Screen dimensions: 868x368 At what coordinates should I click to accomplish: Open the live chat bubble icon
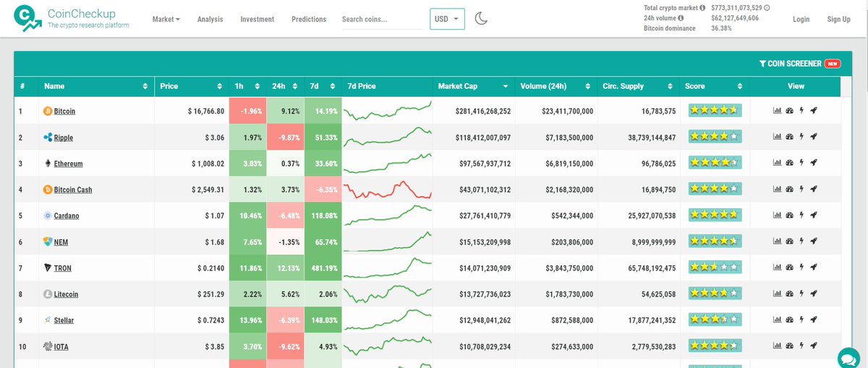(x=847, y=358)
